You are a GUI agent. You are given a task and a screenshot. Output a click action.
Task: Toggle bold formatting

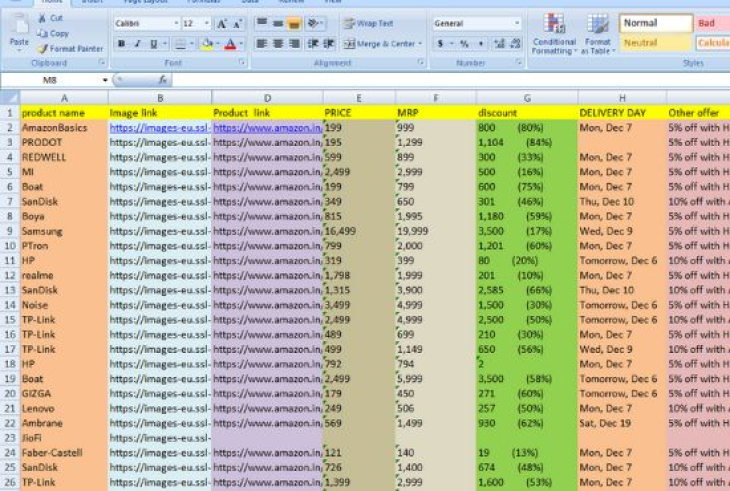pos(121,44)
